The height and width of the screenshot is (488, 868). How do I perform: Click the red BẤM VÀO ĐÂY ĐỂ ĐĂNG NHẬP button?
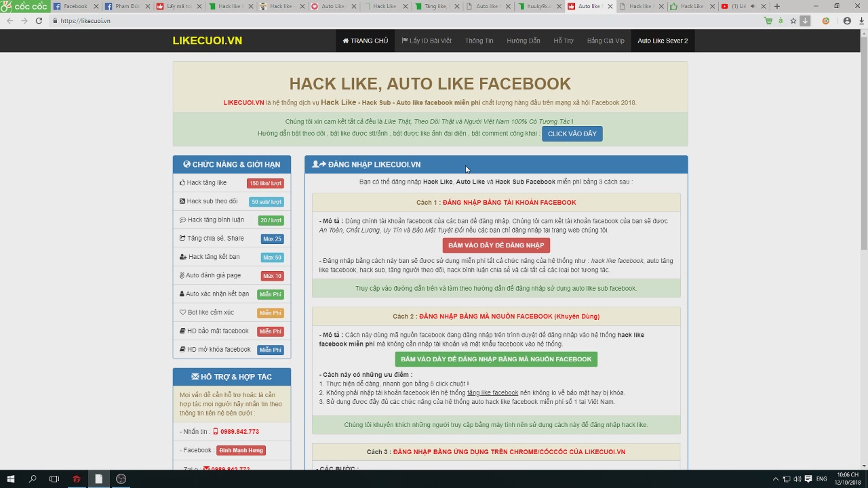(496, 245)
